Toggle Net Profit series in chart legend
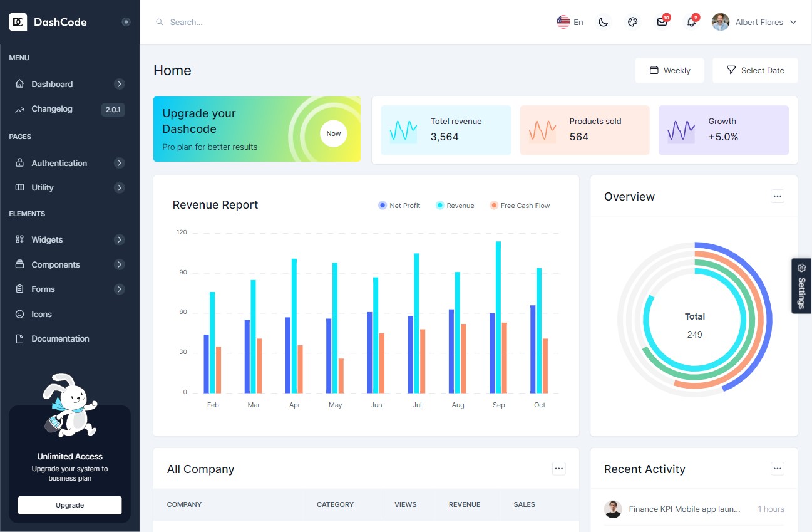Viewport: 812px width, 532px height. (399, 206)
